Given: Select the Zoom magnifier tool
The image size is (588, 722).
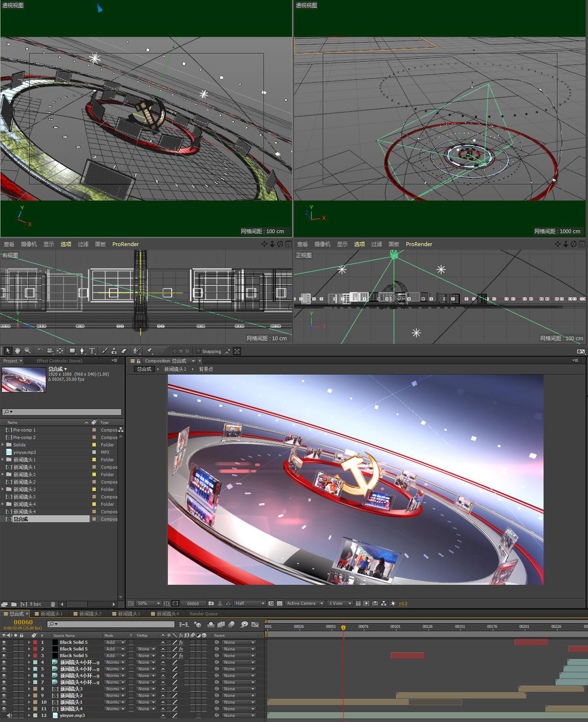Looking at the screenshot, I should point(27,351).
